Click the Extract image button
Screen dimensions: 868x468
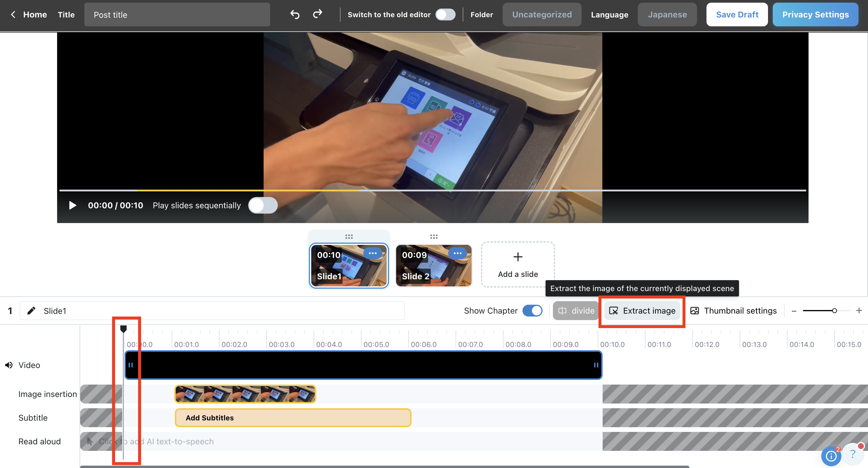point(642,310)
